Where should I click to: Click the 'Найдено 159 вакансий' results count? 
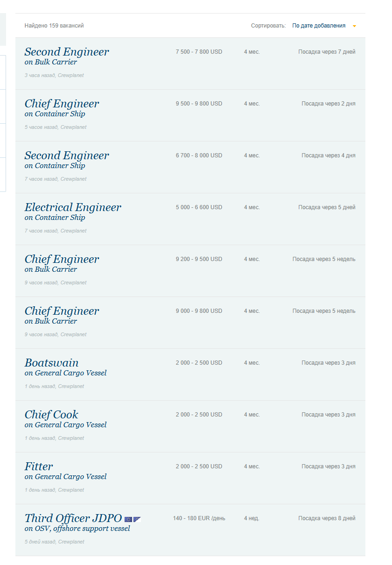[x=54, y=26]
